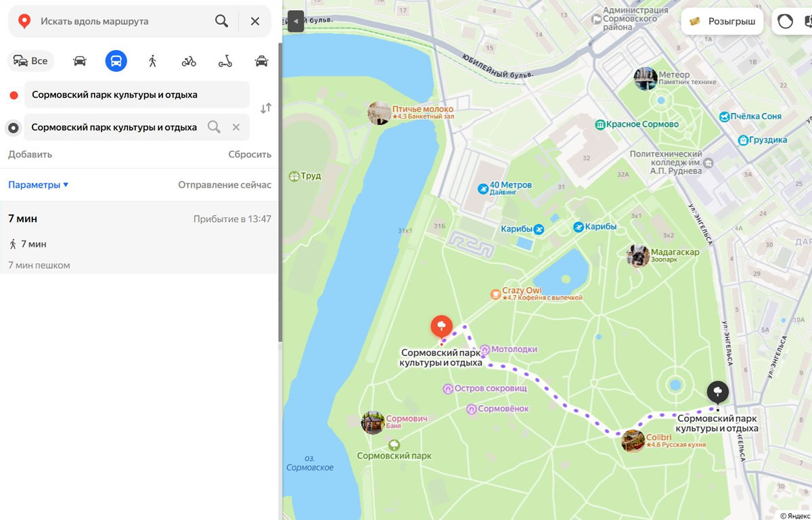Screen dimensions: 812x520
Task: Close the route panel with X
Action: 255,21
